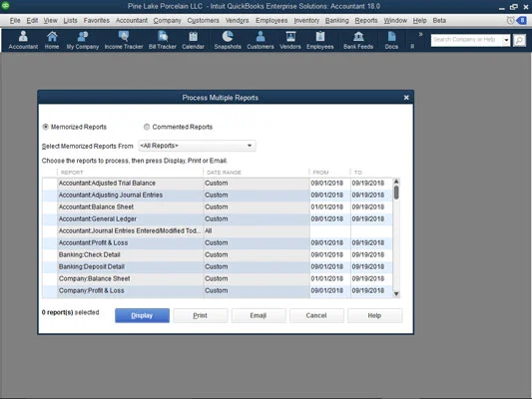Click the REPORT column header

click(x=72, y=173)
